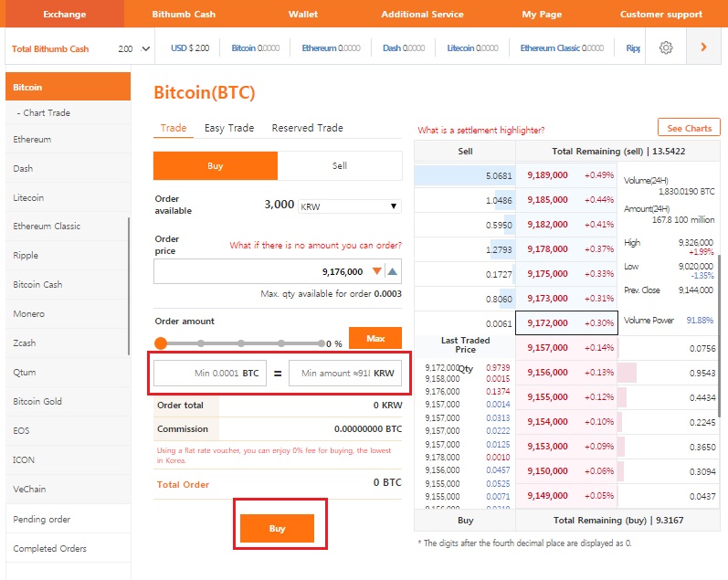Select Monero in the sidebar

68,313
